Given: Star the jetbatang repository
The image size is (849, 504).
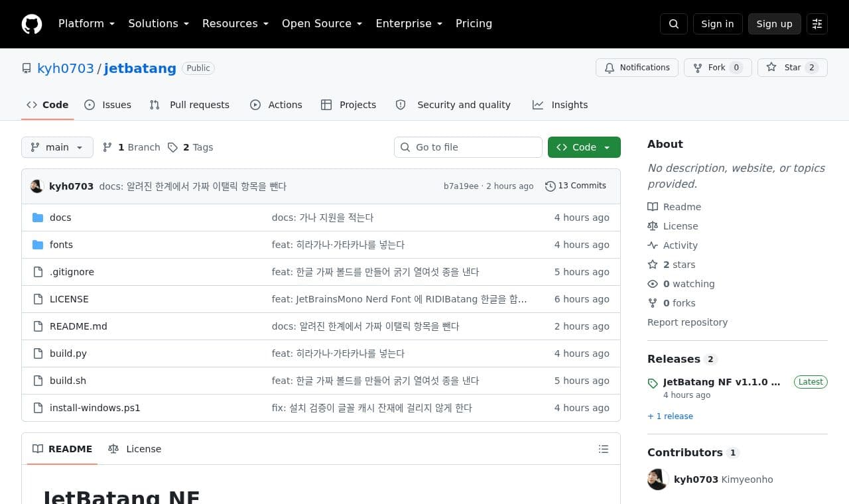Looking at the screenshot, I should tap(793, 68).
